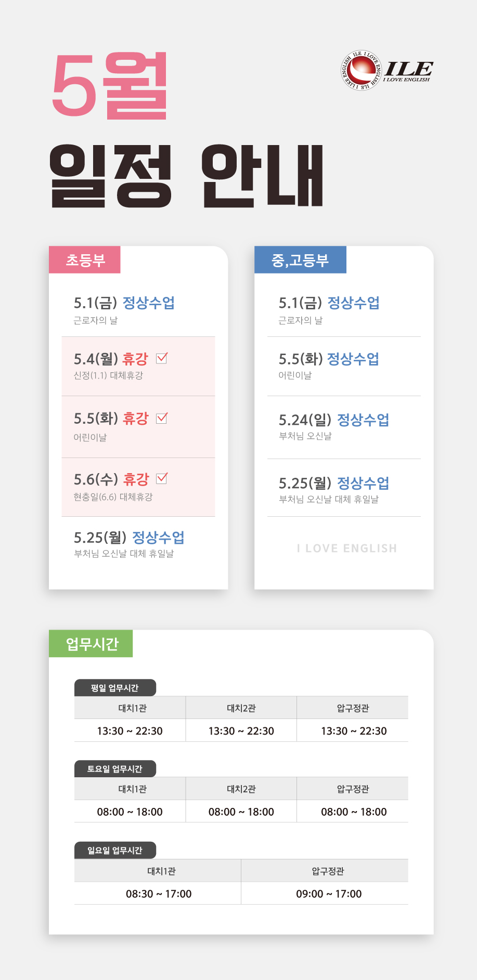Click the 09:00 ~ 17:00 압구정관 cell
The width and height of the screenshot is (477, 980).
coord(329,894)
